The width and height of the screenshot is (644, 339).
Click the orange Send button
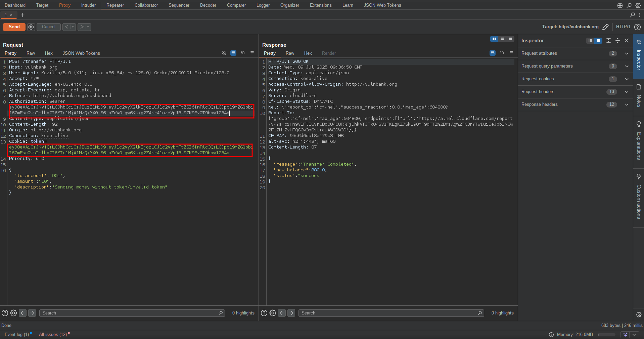click(x=14, y=27)
